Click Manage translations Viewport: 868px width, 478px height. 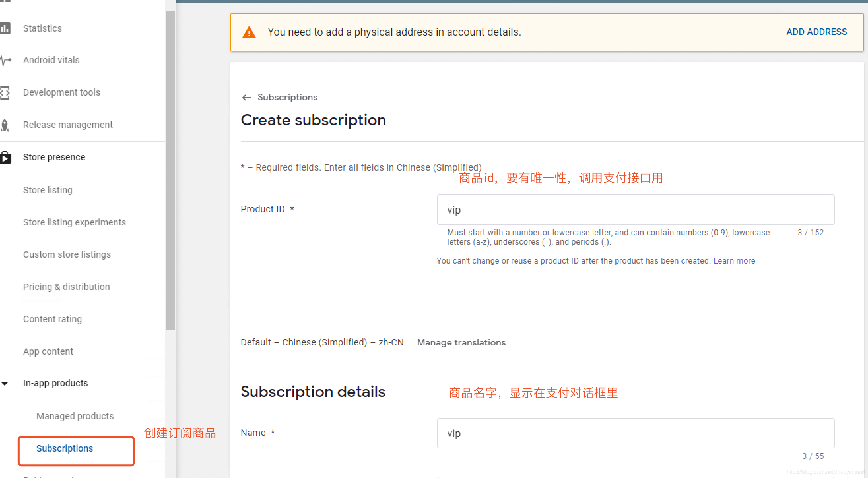pyautogui.click(x=461, y=342)
